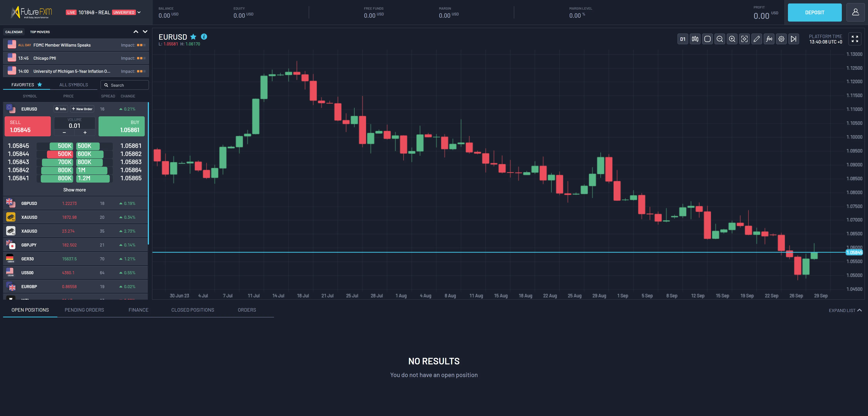
Task: Open FOMC Member Williams Speaks event
Action: 76,45
